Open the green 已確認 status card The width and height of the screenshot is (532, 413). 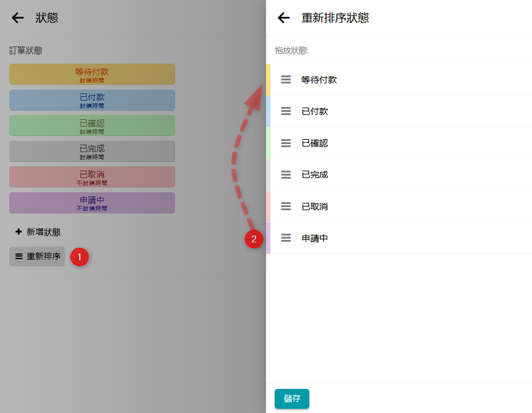tap(92, 126)
